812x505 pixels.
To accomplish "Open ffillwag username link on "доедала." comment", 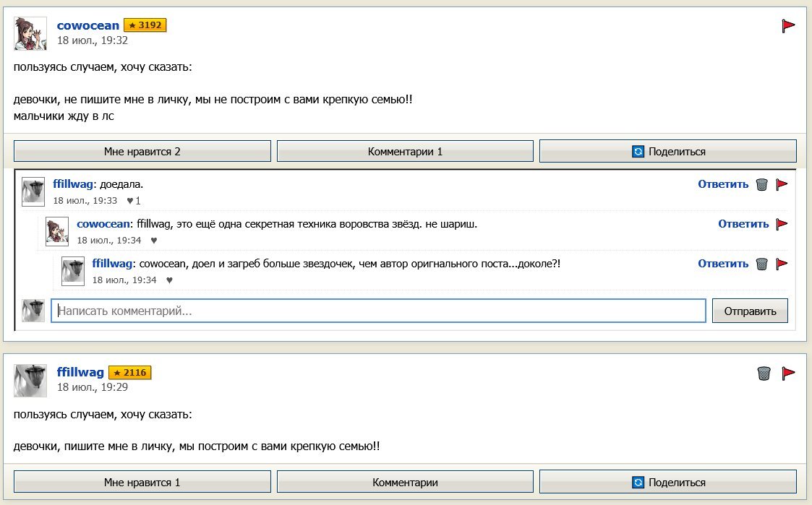I will coord(72,184).
